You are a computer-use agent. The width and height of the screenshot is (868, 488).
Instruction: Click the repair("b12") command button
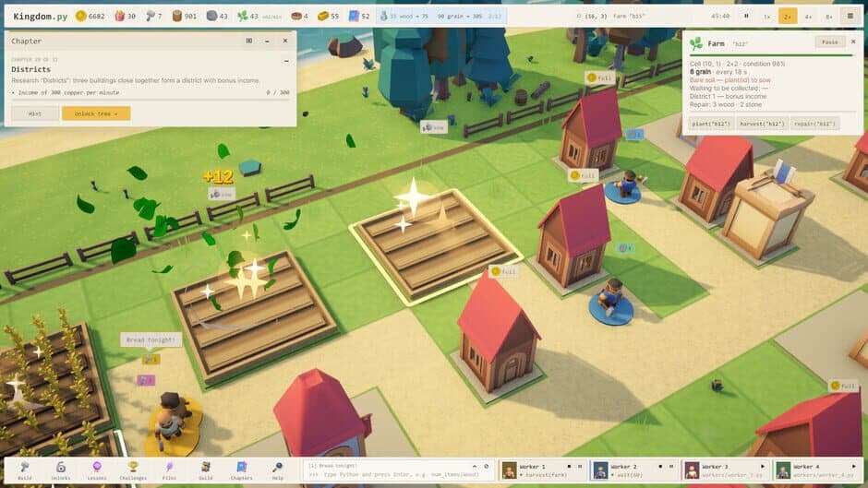[814, 124]
